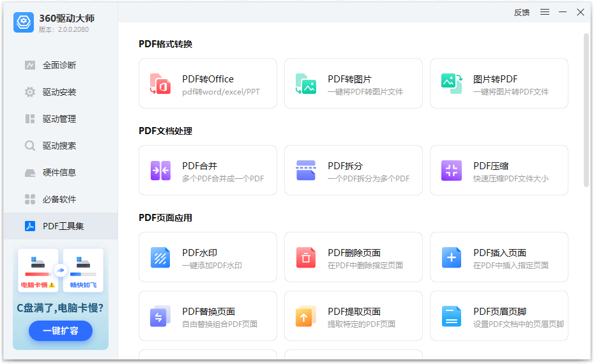Click the PDF工具集 sidebar icon
This screenshot has height=364, width=594.
point(30,226)
